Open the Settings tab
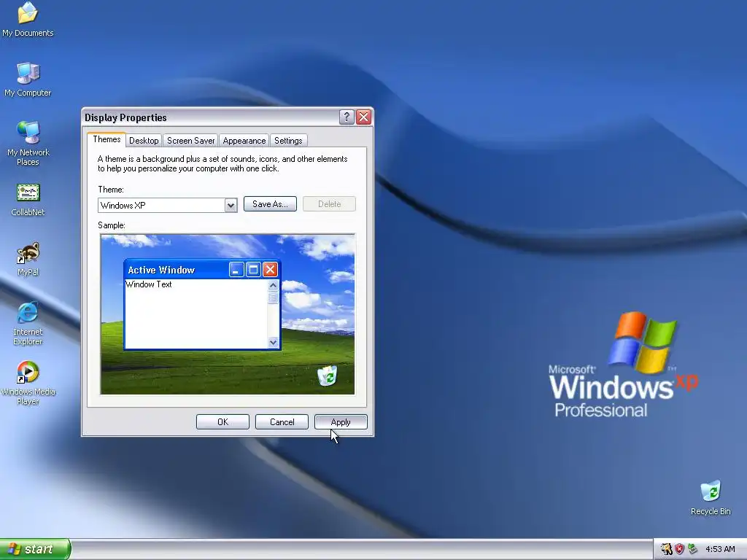 pos(288,141)
